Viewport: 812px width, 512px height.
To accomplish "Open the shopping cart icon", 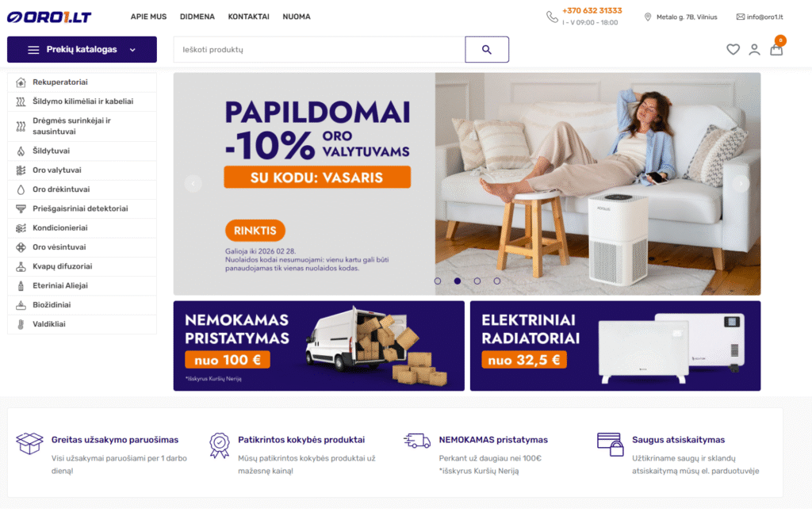I will [x=776, y=50].
